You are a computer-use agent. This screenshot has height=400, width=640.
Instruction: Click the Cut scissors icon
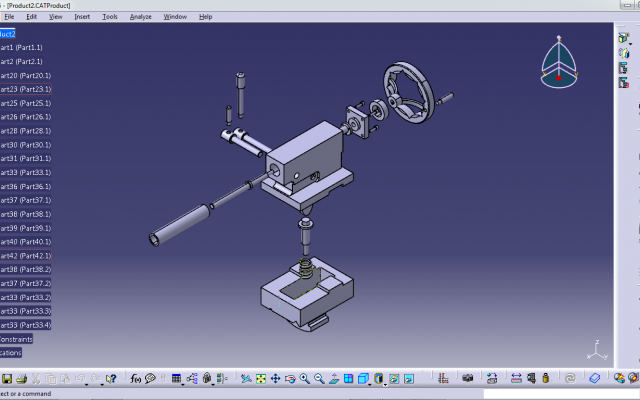[36, 379]
